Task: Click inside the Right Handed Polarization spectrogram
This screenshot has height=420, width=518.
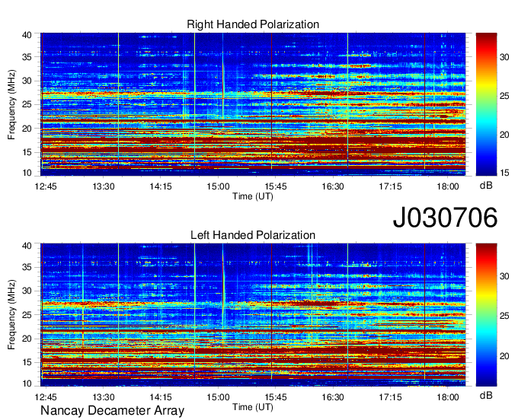Action: click(x=253, y=104)
